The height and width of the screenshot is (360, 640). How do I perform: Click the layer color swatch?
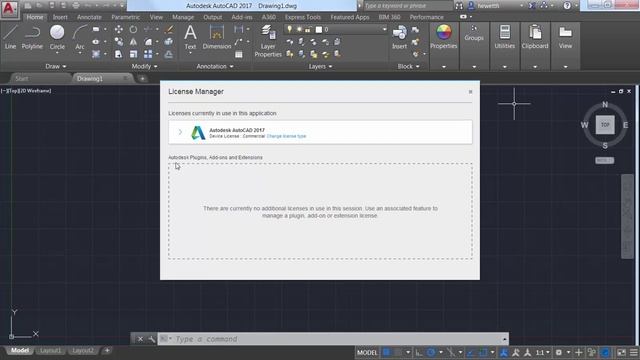[x=319, y=29]
